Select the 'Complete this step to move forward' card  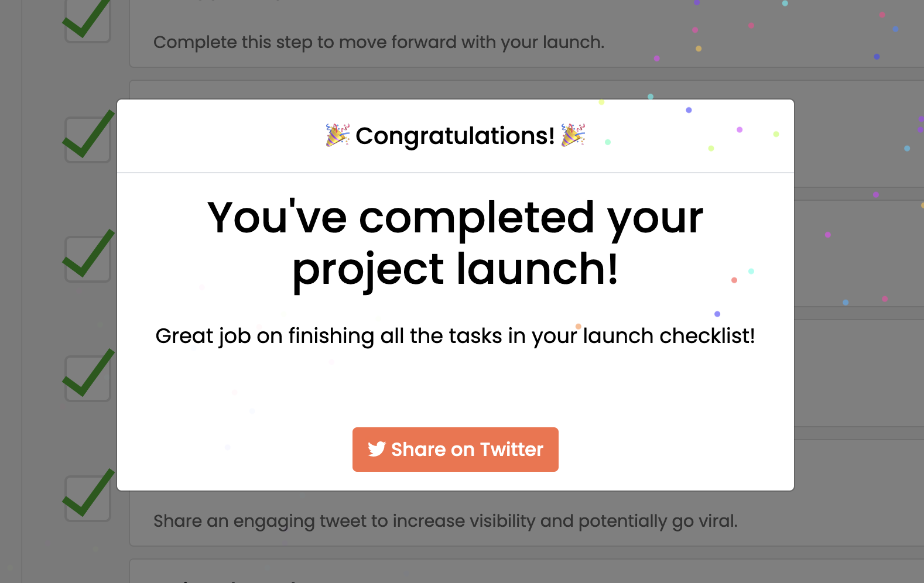[x=526, y=33]
